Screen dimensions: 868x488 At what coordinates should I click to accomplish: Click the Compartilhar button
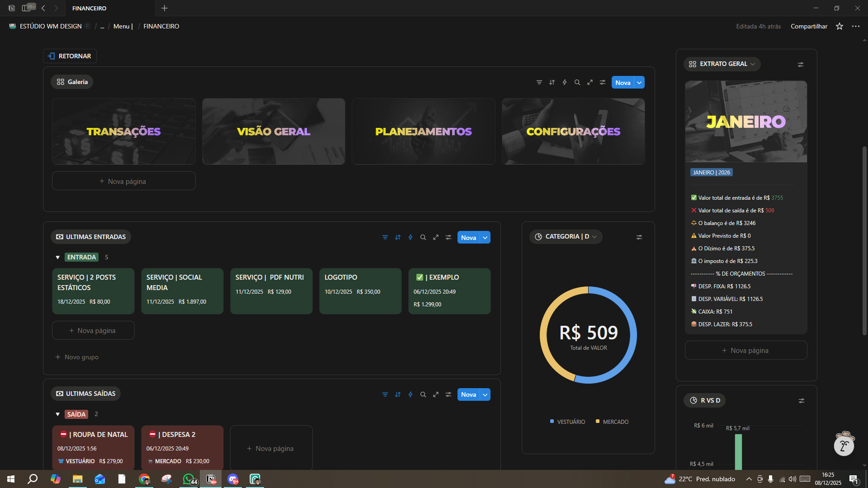click(x=809, y=26)
